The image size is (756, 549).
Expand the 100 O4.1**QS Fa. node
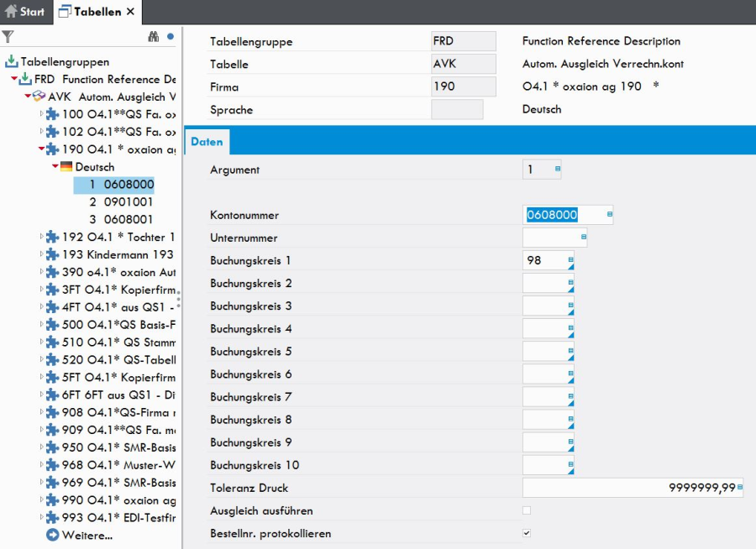pos(41,114)
